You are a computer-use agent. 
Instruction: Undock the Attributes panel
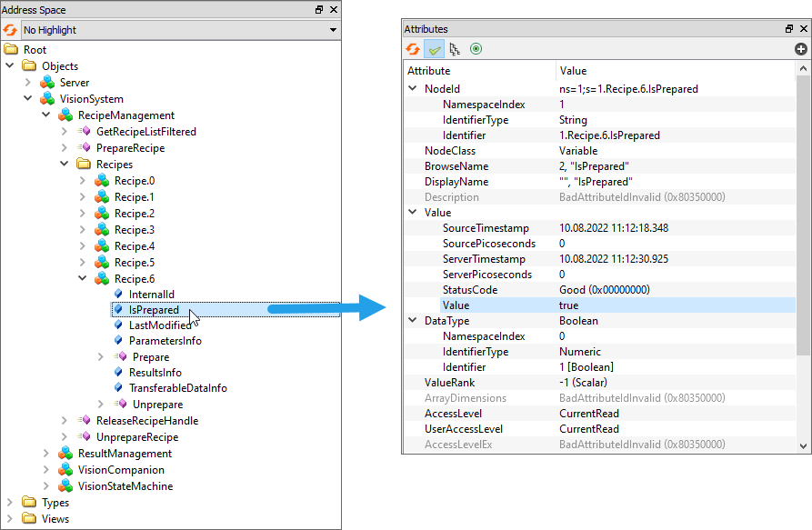789,29
